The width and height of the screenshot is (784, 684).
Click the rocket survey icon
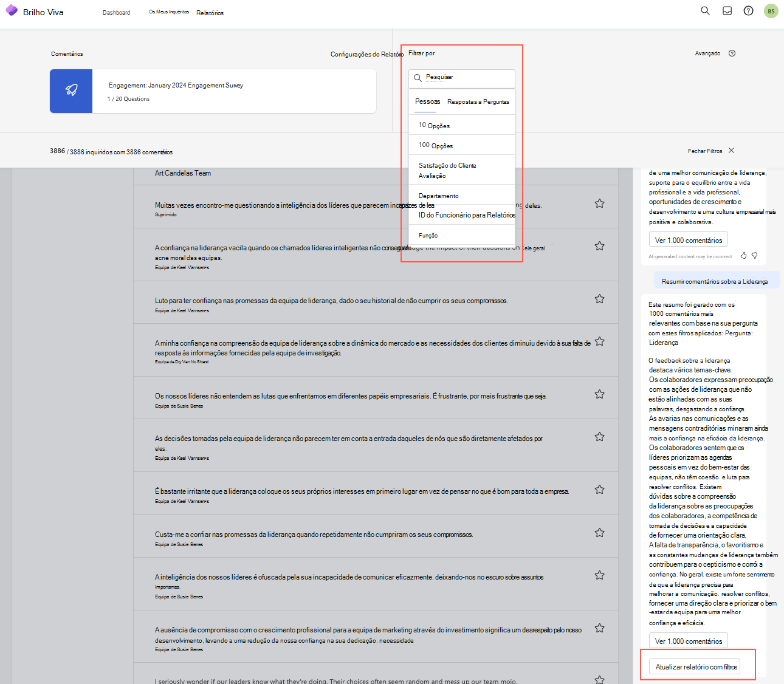point(71,91)
